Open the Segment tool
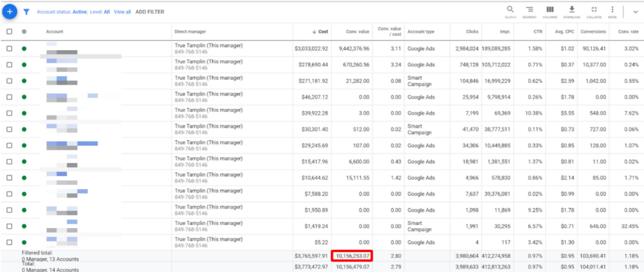644x272 pixels. coord(530,12)
